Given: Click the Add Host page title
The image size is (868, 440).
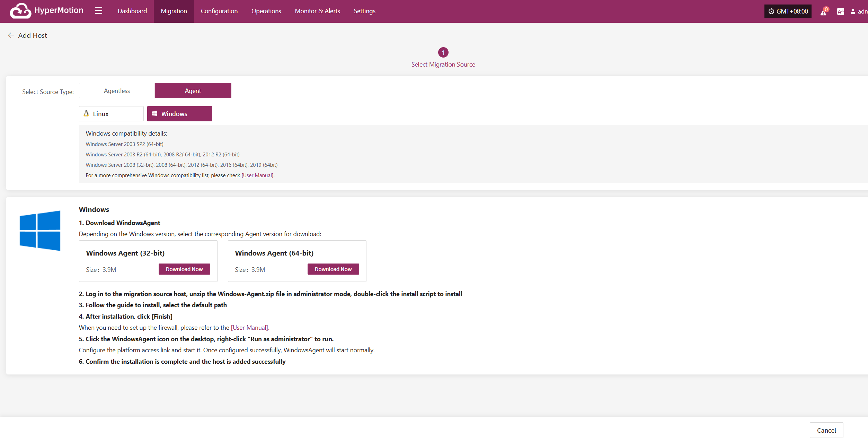Looking at the screenshot, I should tap(33, 35).
